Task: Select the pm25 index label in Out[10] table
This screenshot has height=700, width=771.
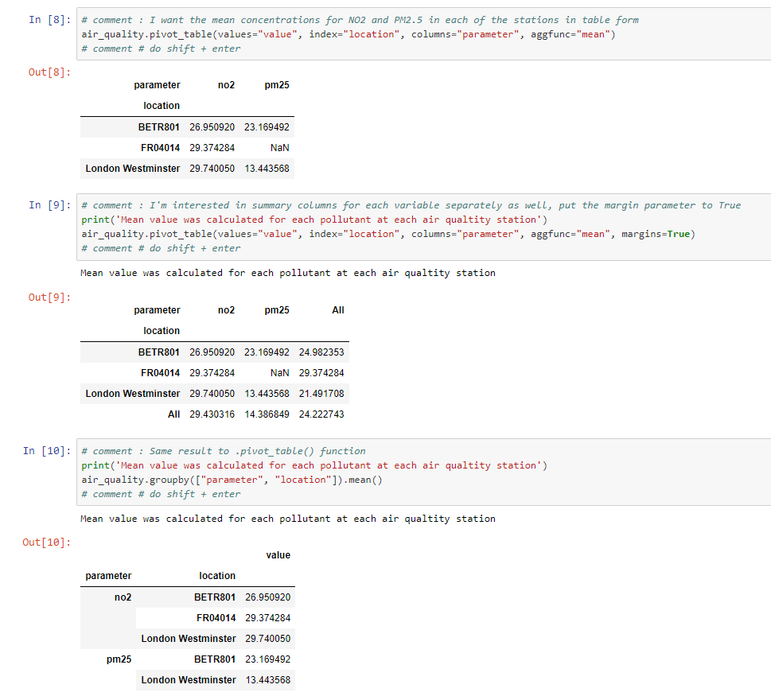Action: (119, 659)
